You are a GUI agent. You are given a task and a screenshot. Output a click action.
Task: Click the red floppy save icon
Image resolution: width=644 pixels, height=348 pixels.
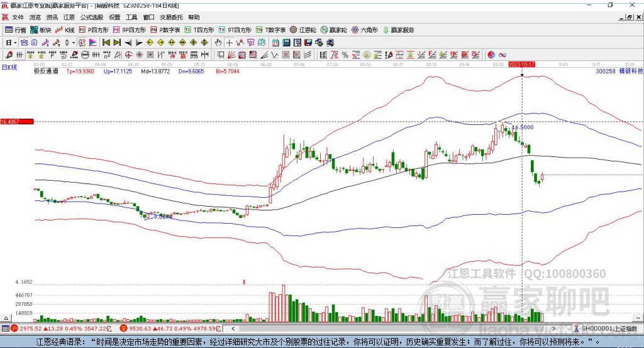(x=308, y=43)
